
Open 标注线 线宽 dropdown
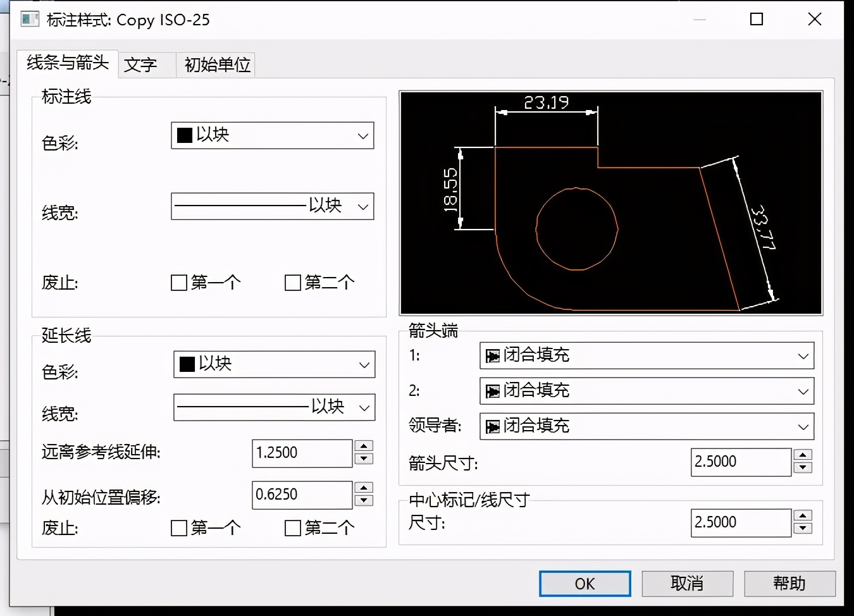273,206
